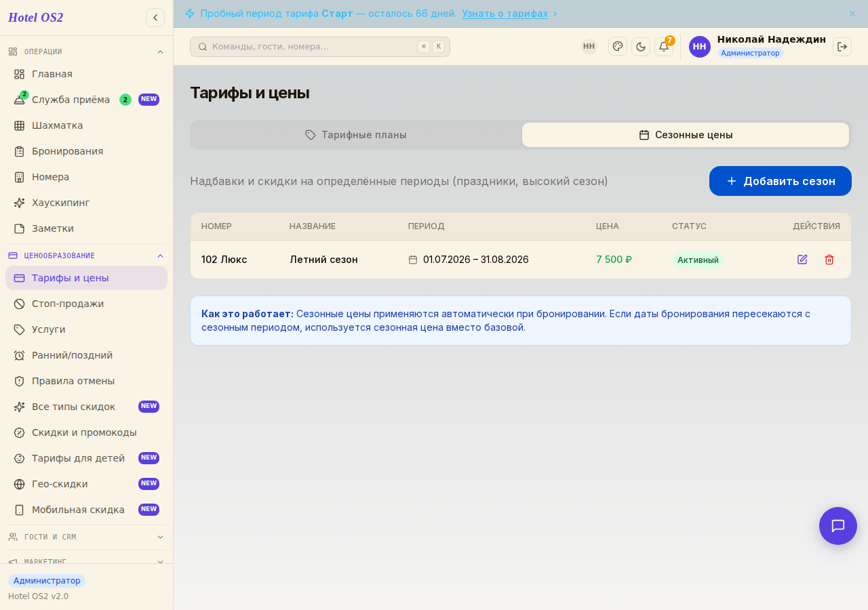Collapse the sidebar with the chevron button
The width and height of the screenshot is (868, 610).
tap(155, 18)
